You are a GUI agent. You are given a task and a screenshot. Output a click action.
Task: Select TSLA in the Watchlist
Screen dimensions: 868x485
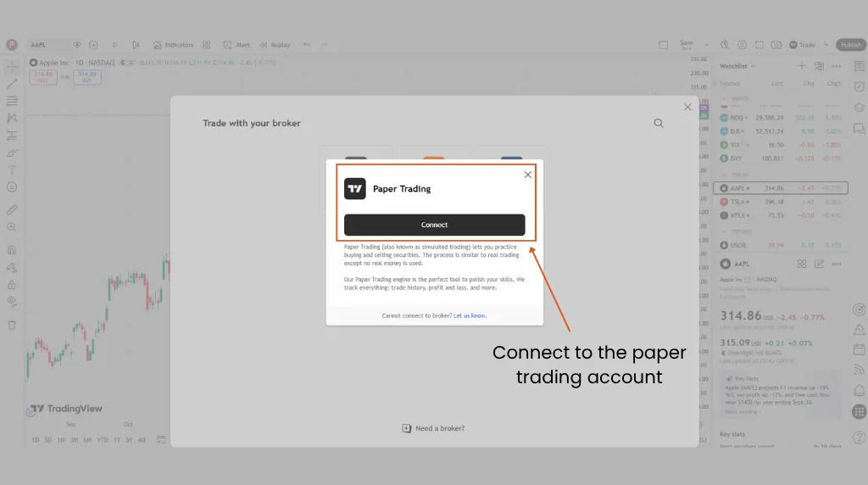[x=781, y=202]
